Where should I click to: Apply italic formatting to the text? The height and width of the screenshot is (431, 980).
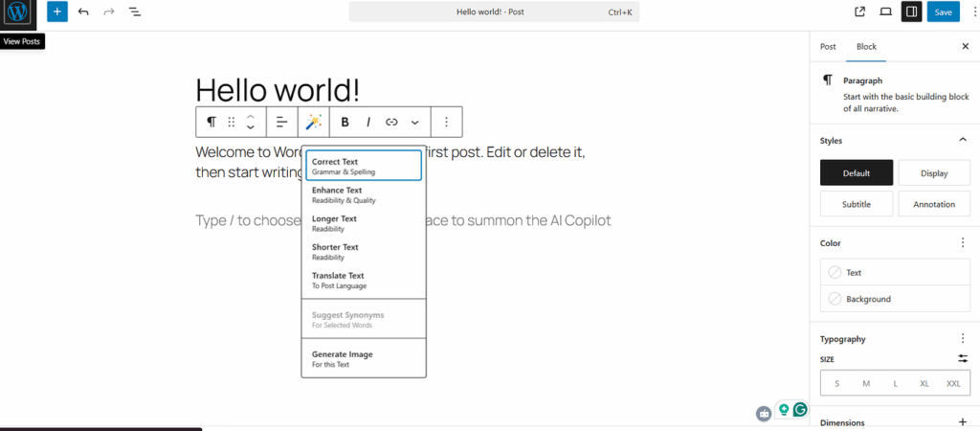pos(367,123)
